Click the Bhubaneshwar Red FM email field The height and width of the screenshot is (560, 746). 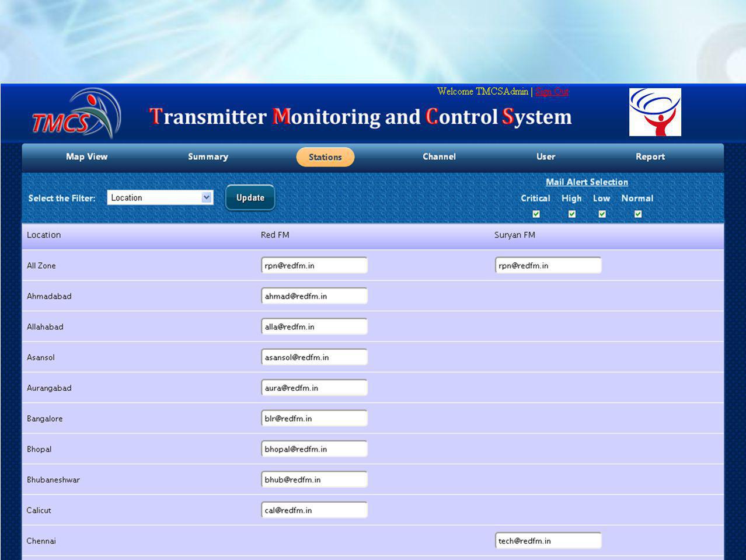(x=314, y=479)
